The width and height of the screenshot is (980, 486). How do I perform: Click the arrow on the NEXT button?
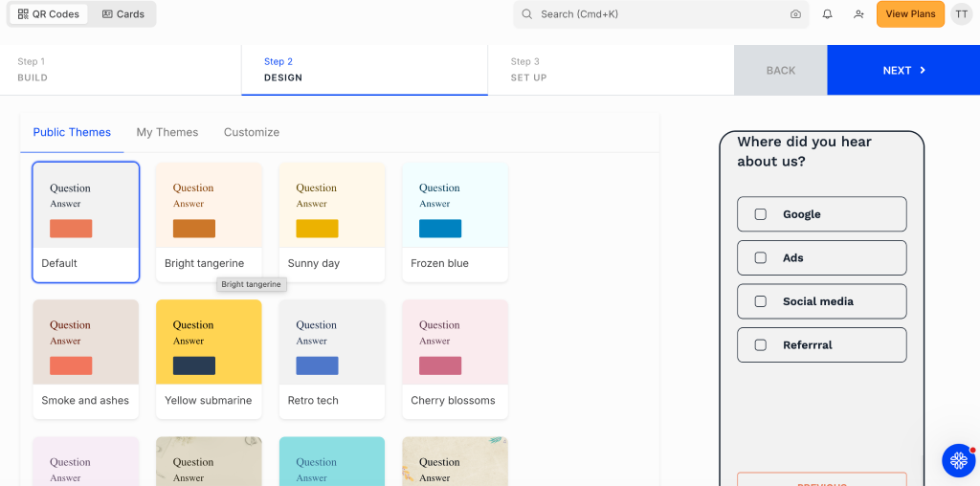tap(923, 70)
